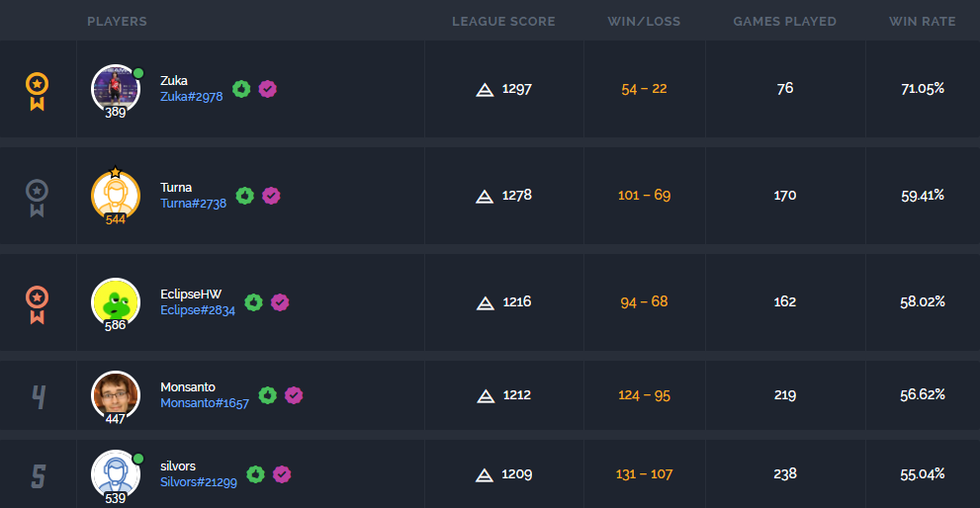Click the silver second-place medal icon
This screenshot has width=980, height=508.
coord(37,198)
